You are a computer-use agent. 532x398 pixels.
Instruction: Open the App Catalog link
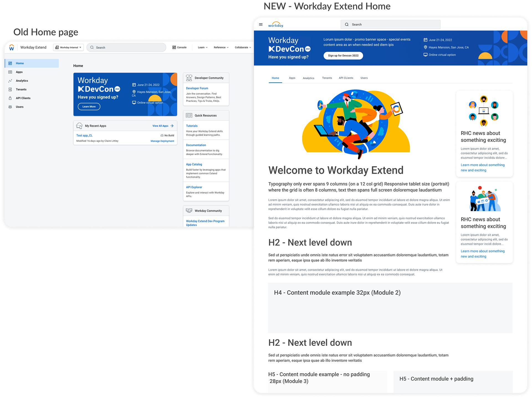194,164
